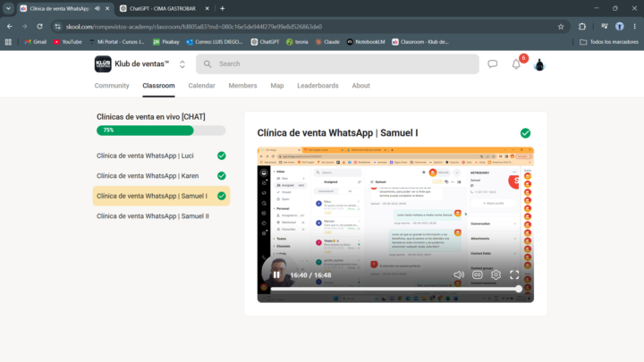Bookmark page with star icon
The height and width of the screenshot is (362, 644).
pyautogui.click(x=561, y=27)
